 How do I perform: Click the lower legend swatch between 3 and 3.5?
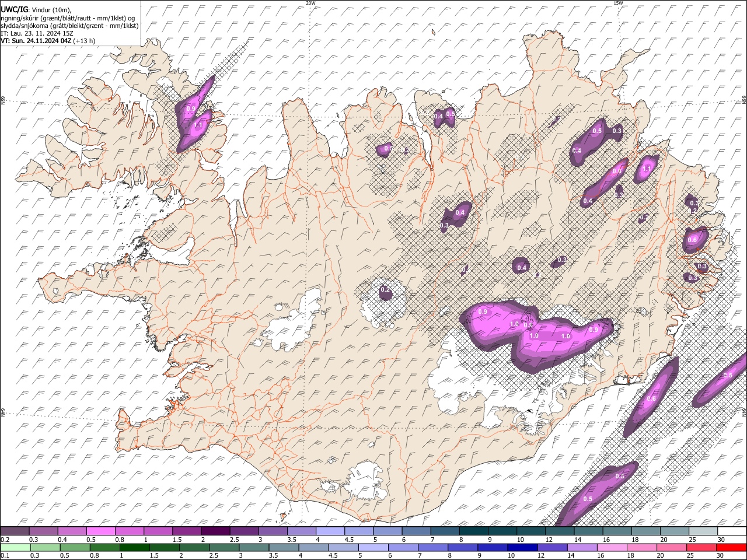(x=254, y=547)
